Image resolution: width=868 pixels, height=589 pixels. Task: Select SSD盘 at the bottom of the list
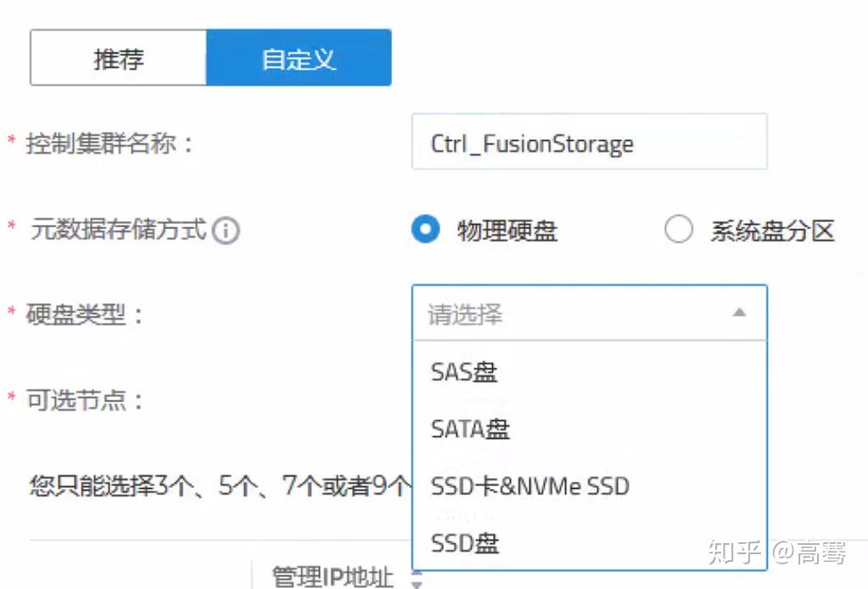(x=464, y=543)
